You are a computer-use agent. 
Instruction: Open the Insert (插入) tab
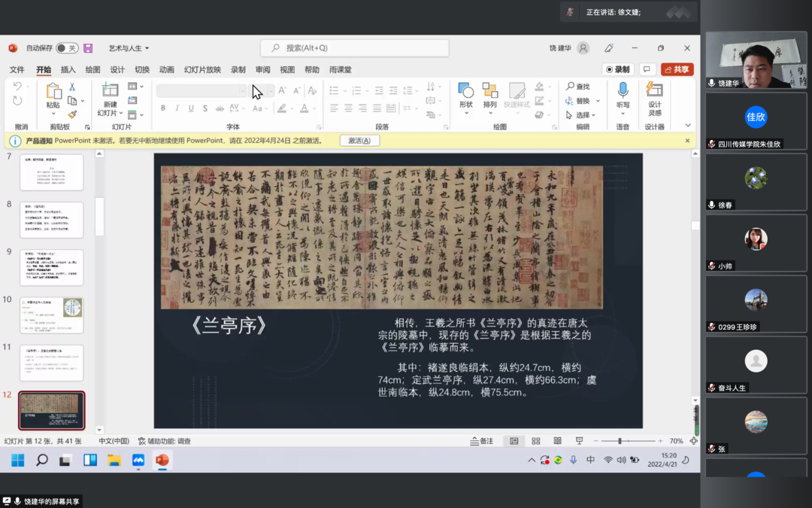pyautogui.click(x=68, y=70)
